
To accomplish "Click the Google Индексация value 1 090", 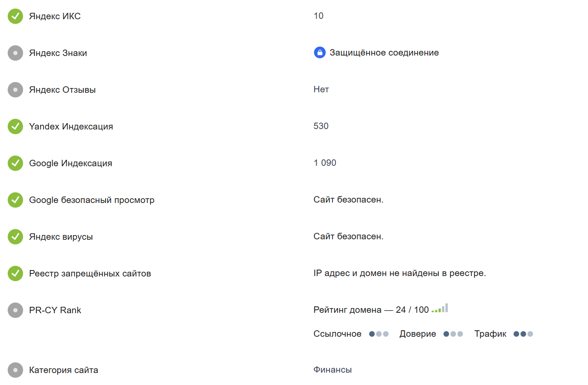I will click(x=325, y=163).
